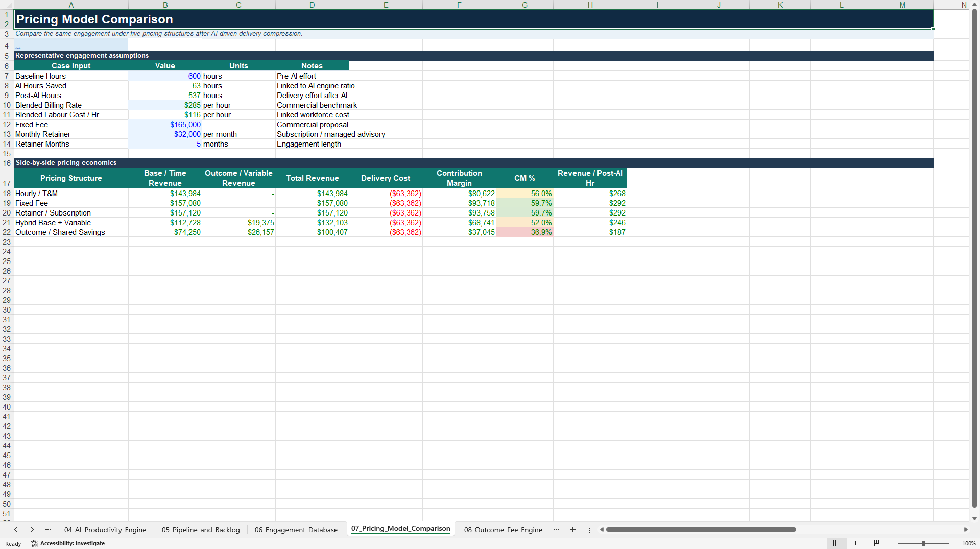This screenshot has width=980, height=549.
Task: Click the vertical scrollbar thumb
Action: pyautogui.click(x=974, y=258)
